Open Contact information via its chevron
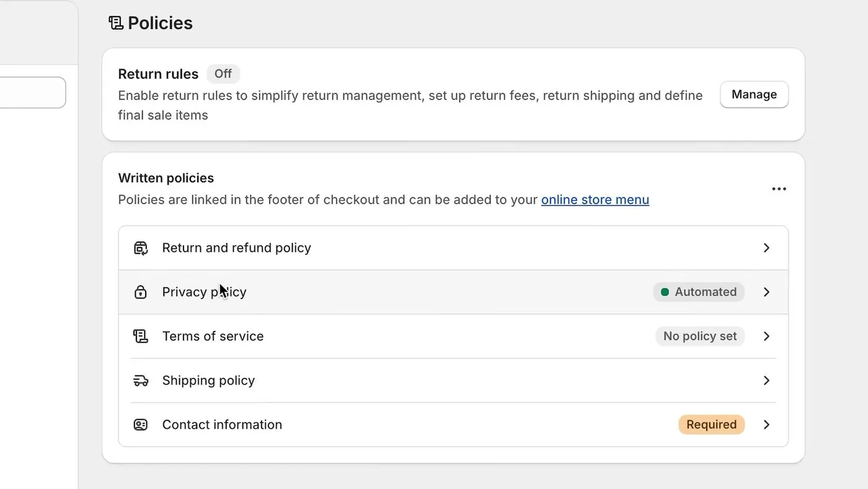Image resolution: width=868 pixels, height=489 pixels. coord(766,424)
